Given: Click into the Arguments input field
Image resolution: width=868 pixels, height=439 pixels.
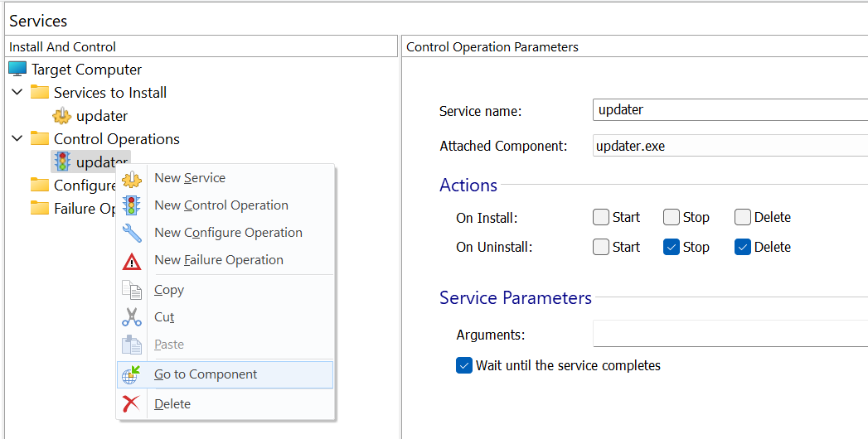Looking at the screenshot, I should [730, 335].
